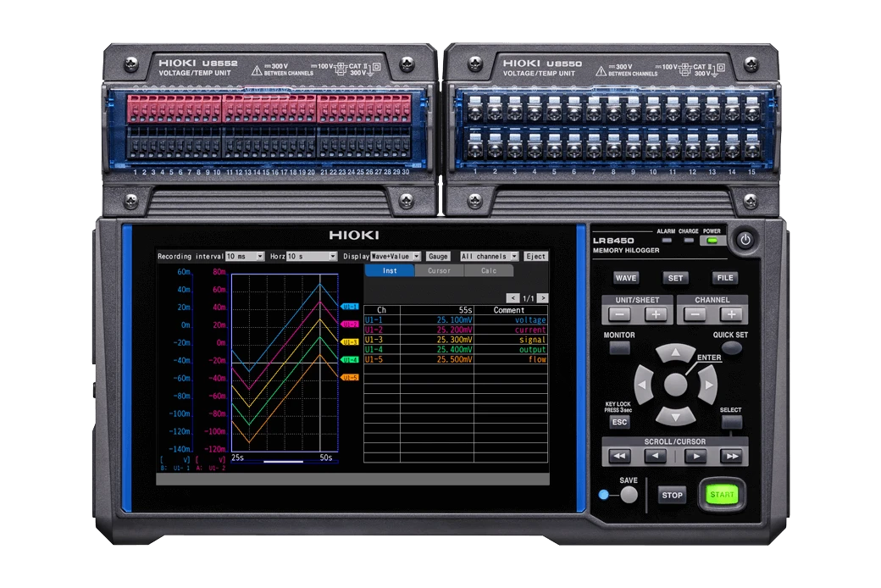The image size is (881, 588).
Task: Click the round SAVE key
Action: pyautogui.click(x=629, y=495)
